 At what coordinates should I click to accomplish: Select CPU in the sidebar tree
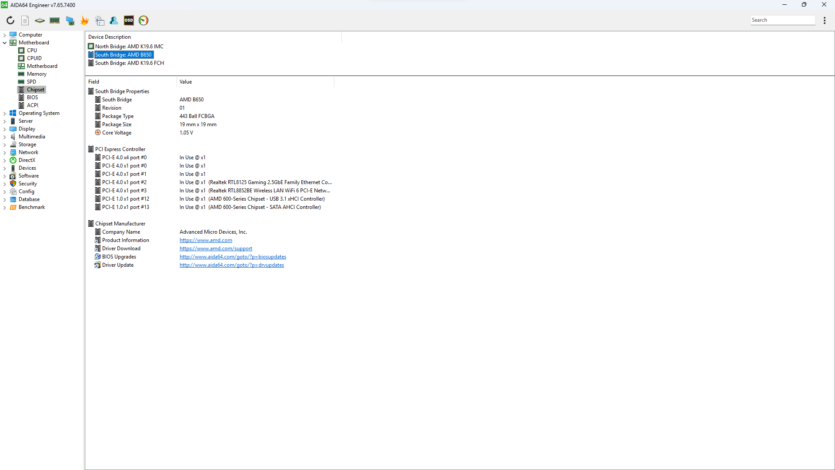(31, 50)
